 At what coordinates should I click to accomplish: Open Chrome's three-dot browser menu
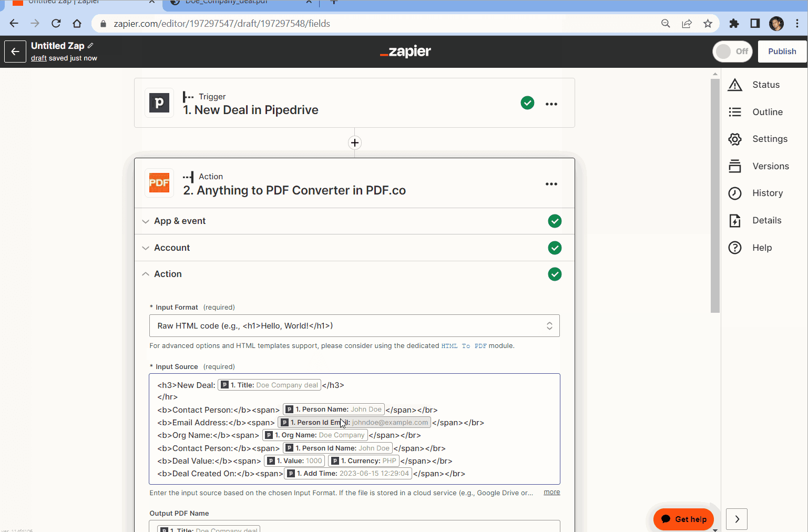coord(797,23)
